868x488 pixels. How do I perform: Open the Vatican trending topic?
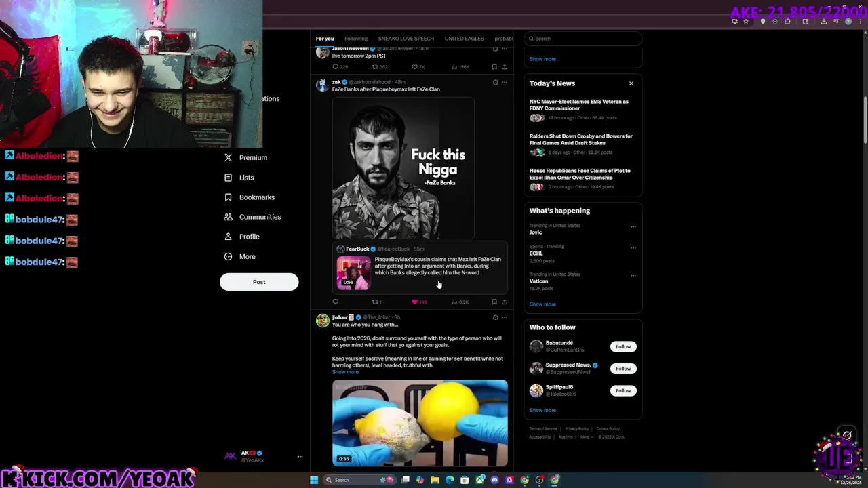[x=538, y=281]
